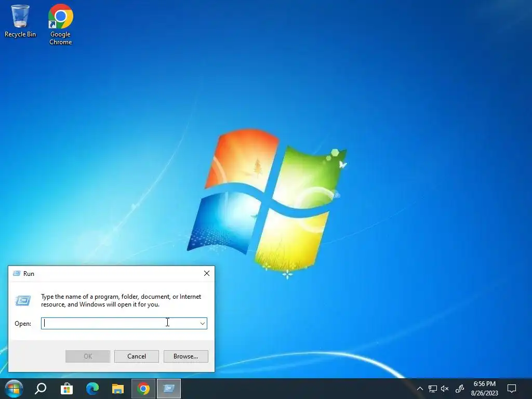Open the Recycle Bin desktop icon
Viewport: 532px width, 399px height.
[20, 21]
